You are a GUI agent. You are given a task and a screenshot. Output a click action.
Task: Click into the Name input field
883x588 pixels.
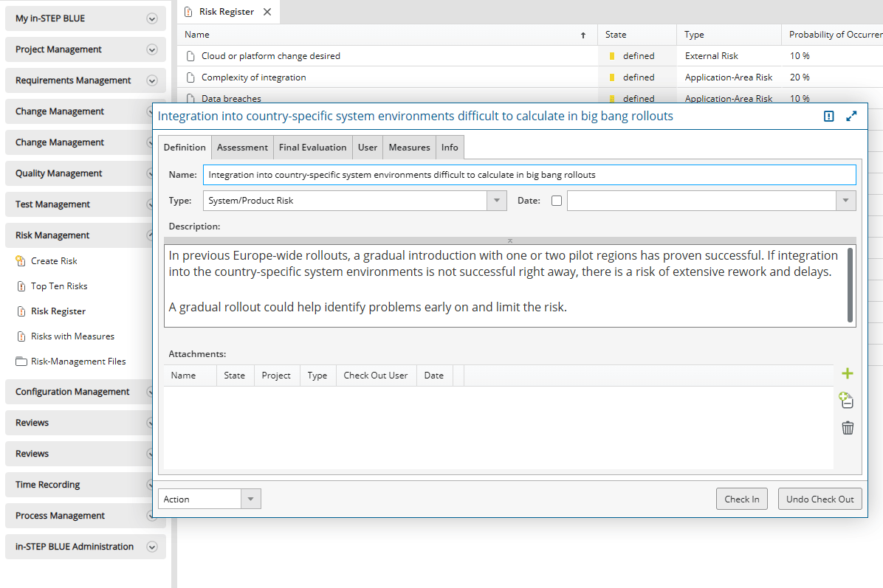click(529, 175)
